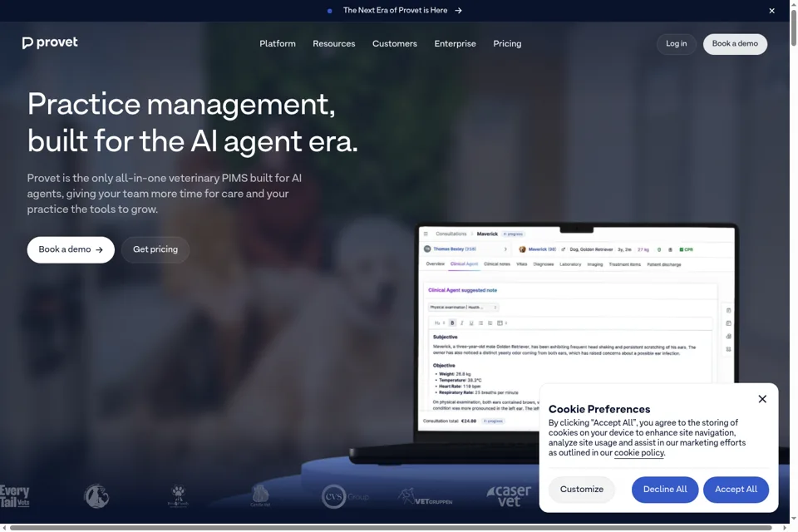The height and width of the screenshot is (532, 798).
Task: Select the Treatment items tab
Action: pos(624,264)
